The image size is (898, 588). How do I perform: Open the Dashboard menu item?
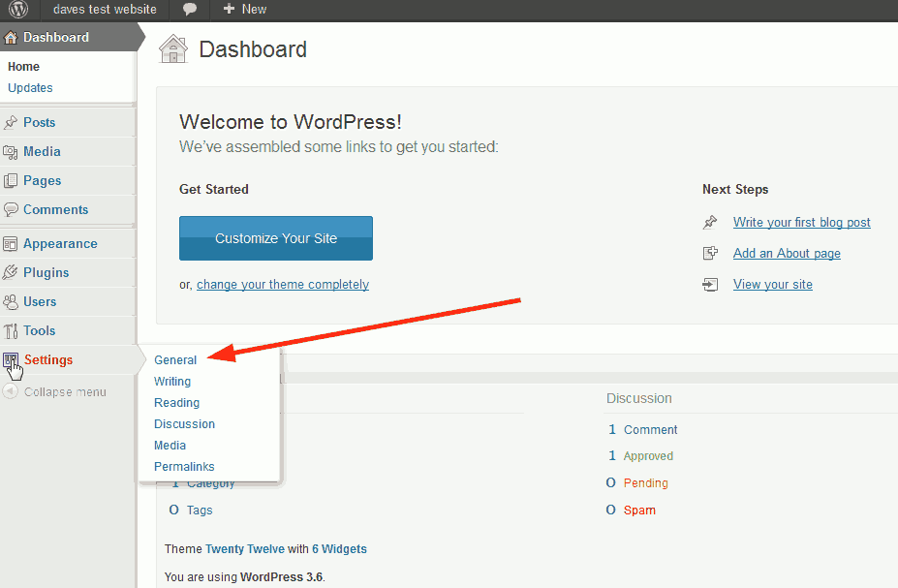[x=56, y=37]
